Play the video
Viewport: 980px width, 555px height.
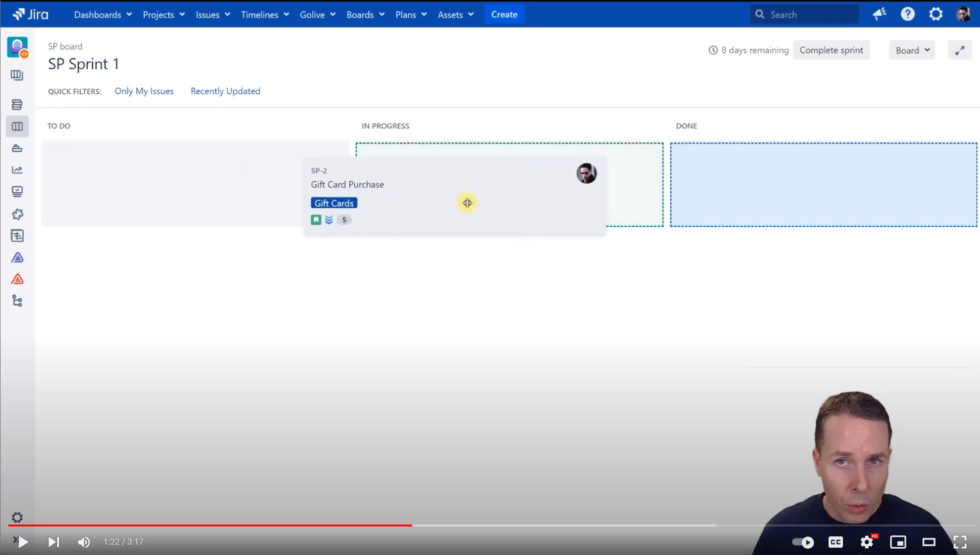coord(22,542)
